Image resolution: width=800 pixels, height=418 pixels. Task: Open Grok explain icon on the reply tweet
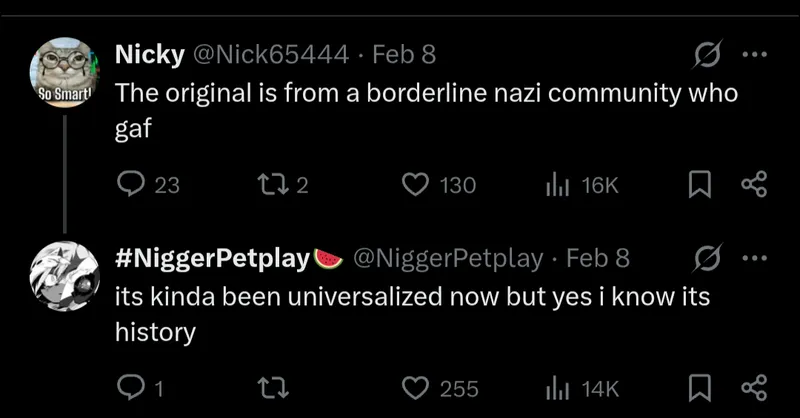click(707, 258)
